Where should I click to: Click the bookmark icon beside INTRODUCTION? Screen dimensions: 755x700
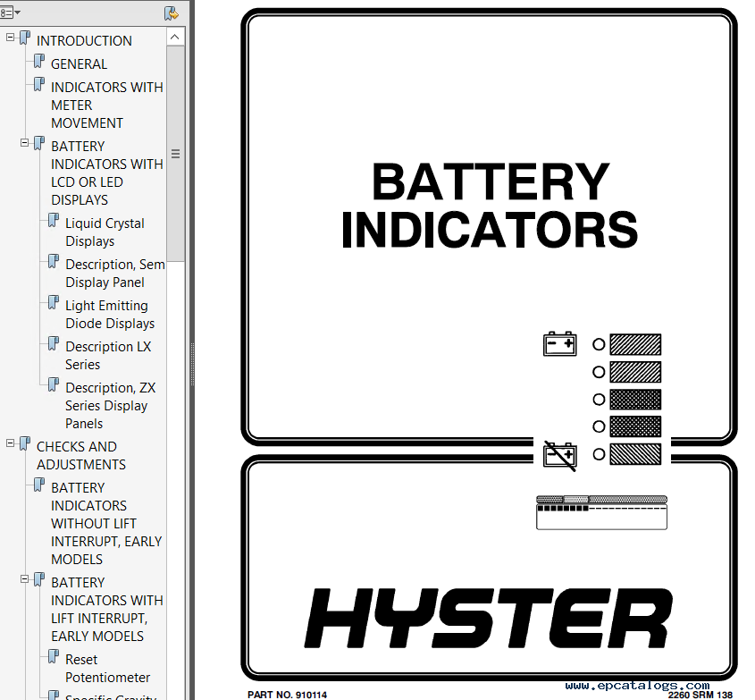25,38
